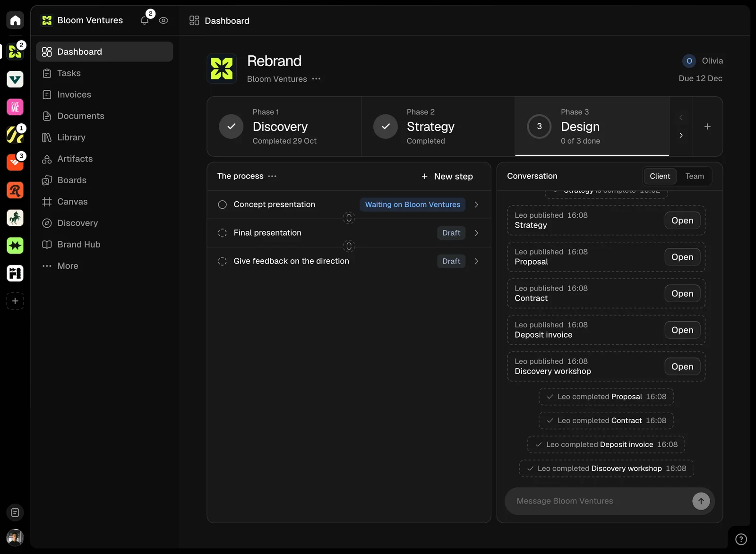Add a new workspace with plus icon
Screen dimensions: 756x554
click(x=15, y=301)
